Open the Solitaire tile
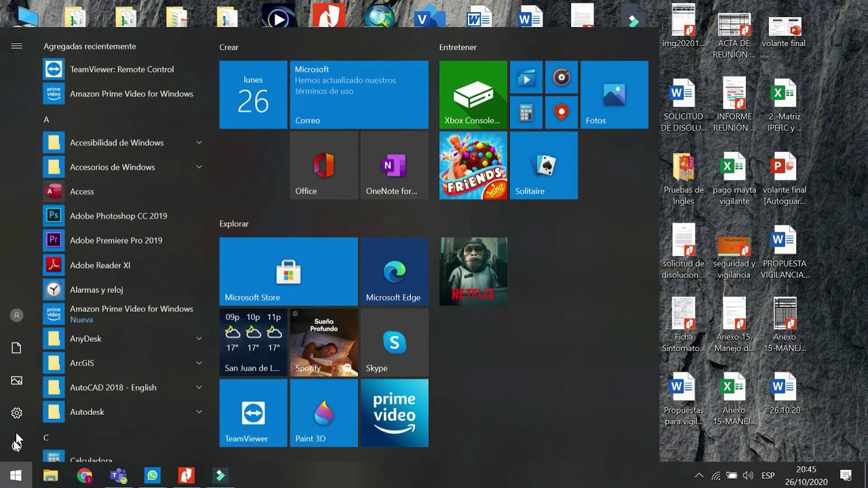Image resolution: width=868 pixels, height=488 pixels. [x=544, y=165]
